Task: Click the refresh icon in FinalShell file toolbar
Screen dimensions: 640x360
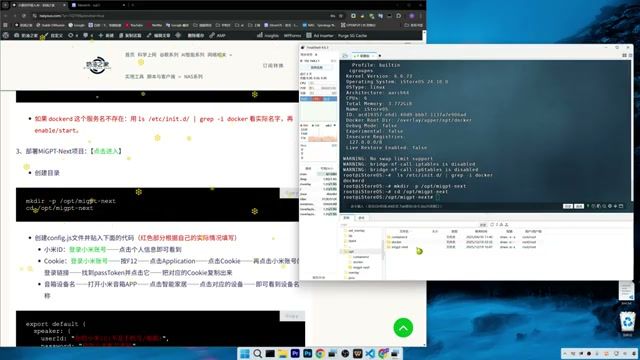Action: (x=492, y=225)
